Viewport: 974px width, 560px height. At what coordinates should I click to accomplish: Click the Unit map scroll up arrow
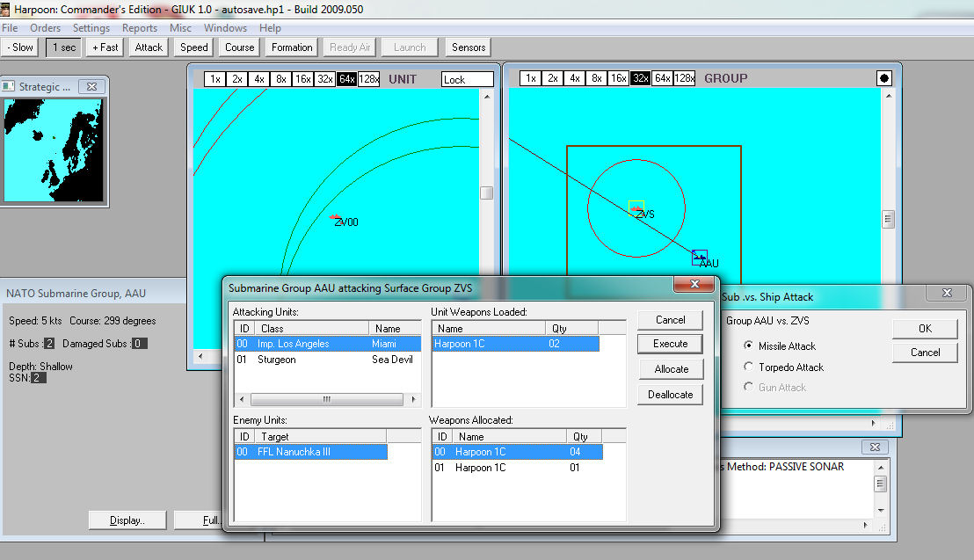pos(487,97)
